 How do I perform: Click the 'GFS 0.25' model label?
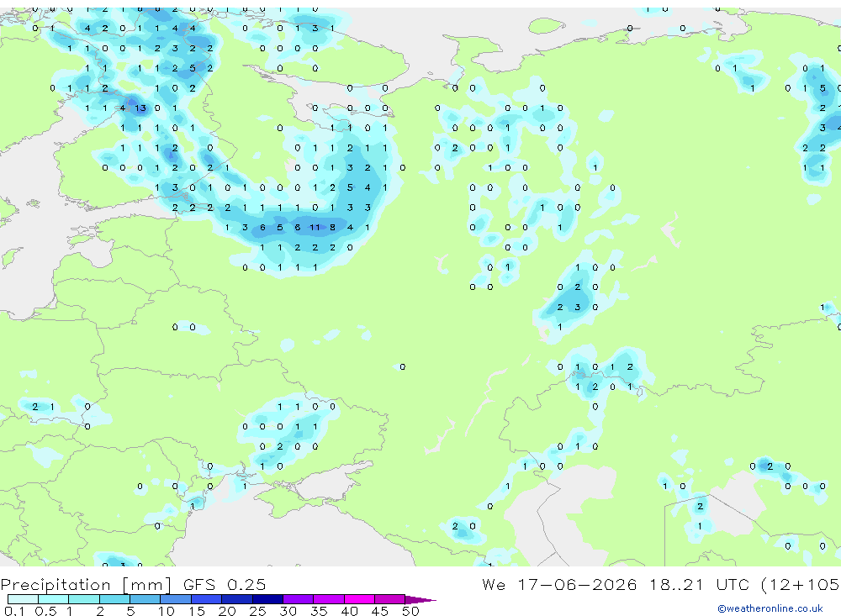(x=225, y=584)
